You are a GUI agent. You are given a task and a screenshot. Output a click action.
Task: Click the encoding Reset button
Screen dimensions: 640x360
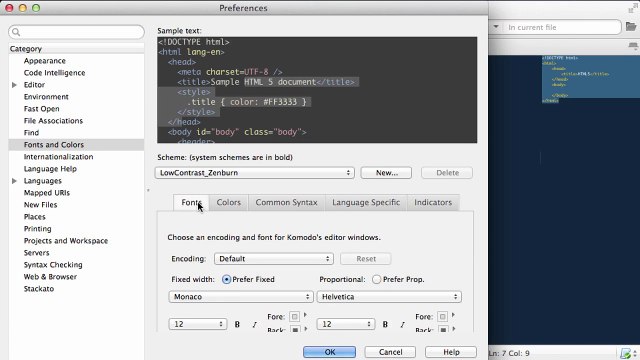(x=366, y=259)
